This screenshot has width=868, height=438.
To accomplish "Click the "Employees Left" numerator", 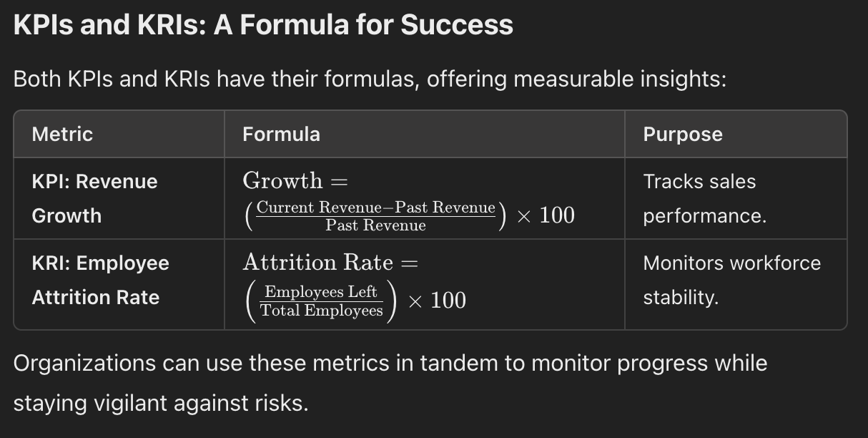I will tap(321, 292).
